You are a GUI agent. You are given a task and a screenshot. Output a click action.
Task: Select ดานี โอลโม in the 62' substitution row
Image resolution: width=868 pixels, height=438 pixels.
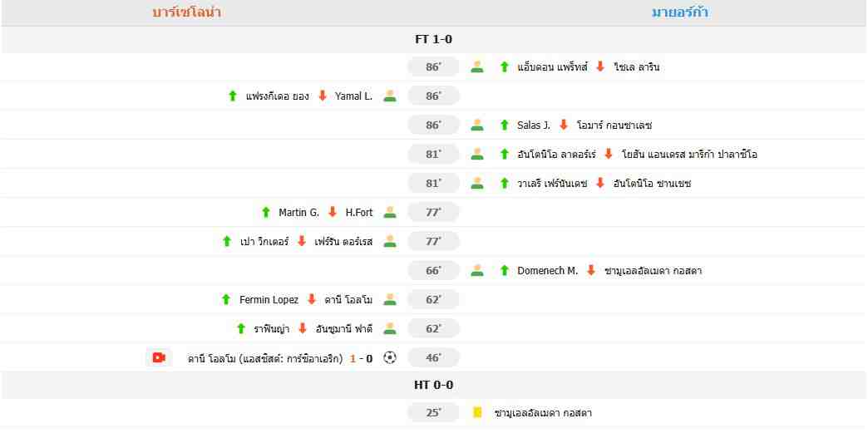click(348, 300)
